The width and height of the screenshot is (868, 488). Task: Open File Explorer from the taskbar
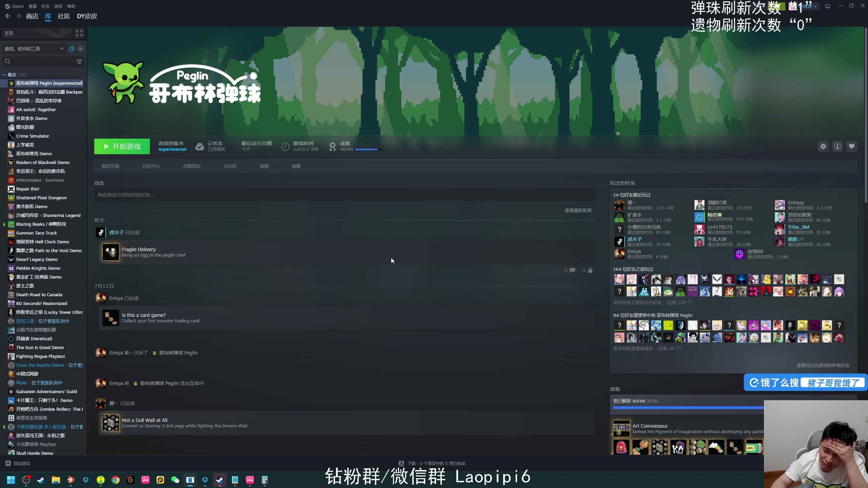pos(56,480)
